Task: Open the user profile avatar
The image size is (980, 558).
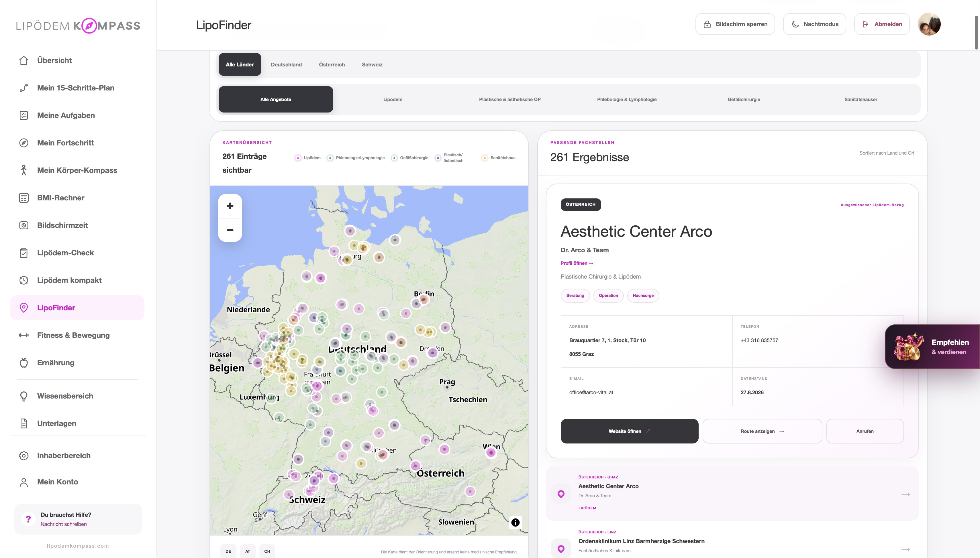Action: point(929,24)
